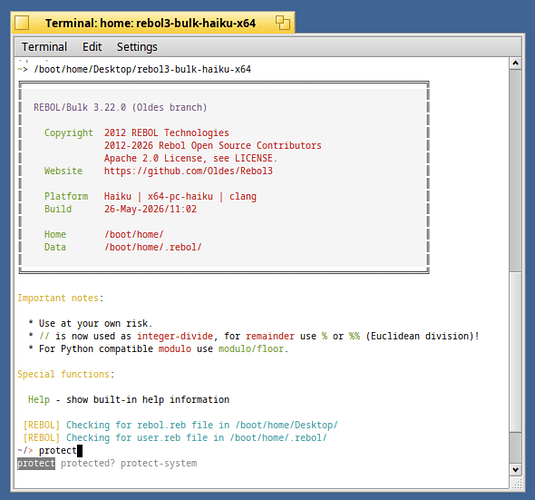Click the window close box in title tab
This screenshot has height=500, width=535.
click(22, 23)
